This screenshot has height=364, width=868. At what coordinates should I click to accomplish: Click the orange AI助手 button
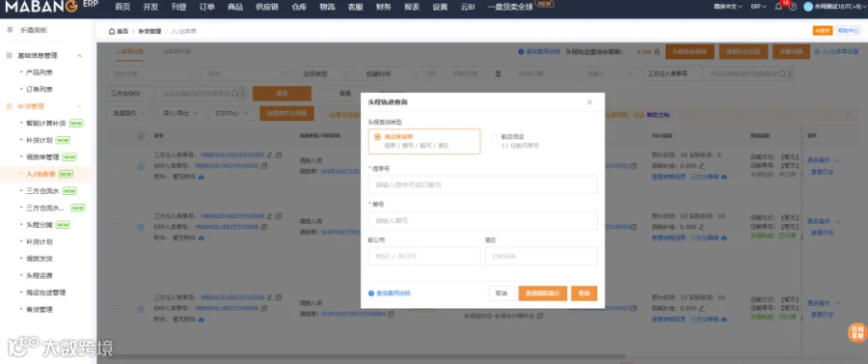tap(822, 31)
